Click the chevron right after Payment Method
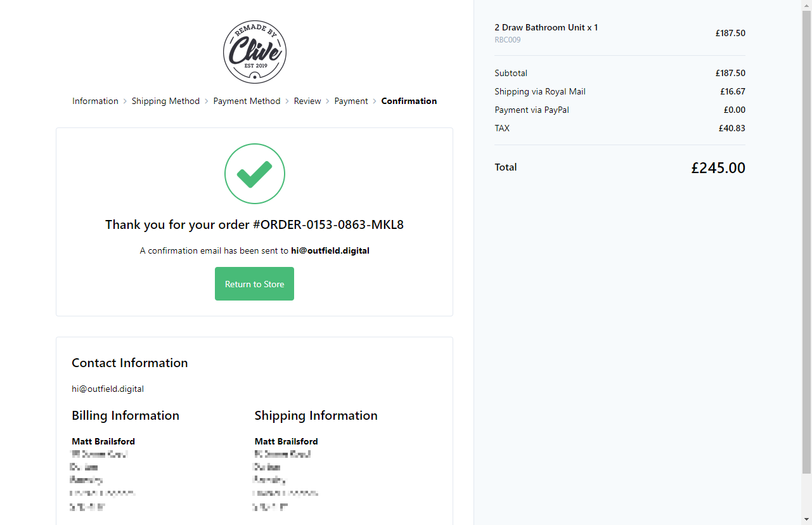Viewport: 812px width, 525px height. coord(287,101)
